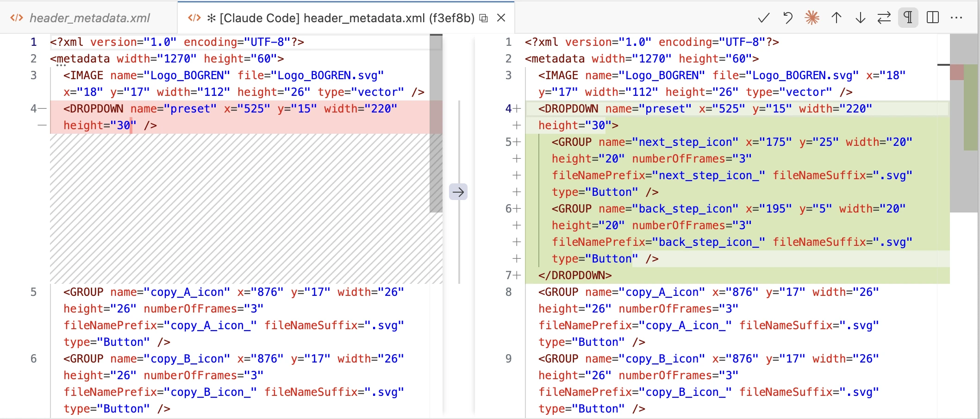Screen dimensions: 980x419
Task: Accept all changes with the checkmark icon
Action: pyautogui.click(x=763, y=18)
